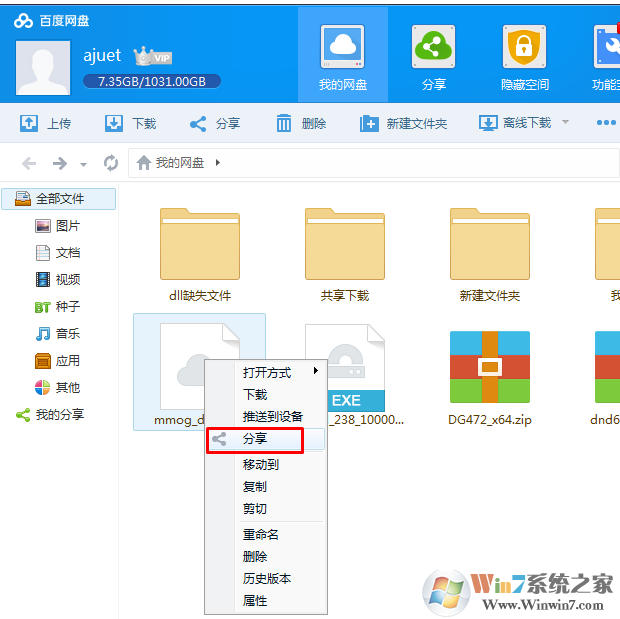Click 我的网盘 in the path bar

[180, 163]
